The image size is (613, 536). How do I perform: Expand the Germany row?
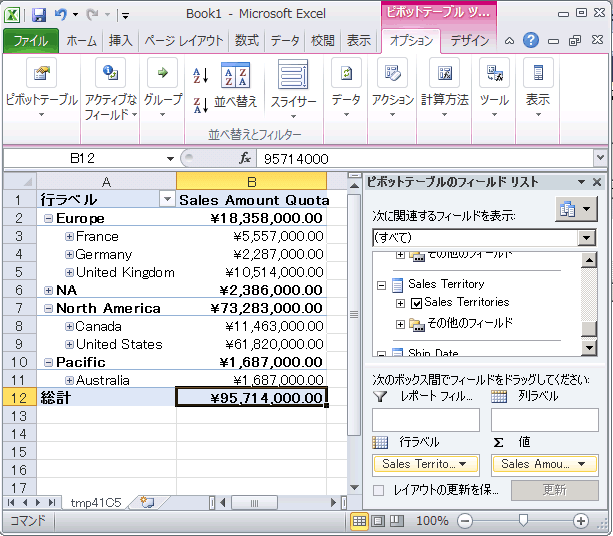tap(69, 255)
